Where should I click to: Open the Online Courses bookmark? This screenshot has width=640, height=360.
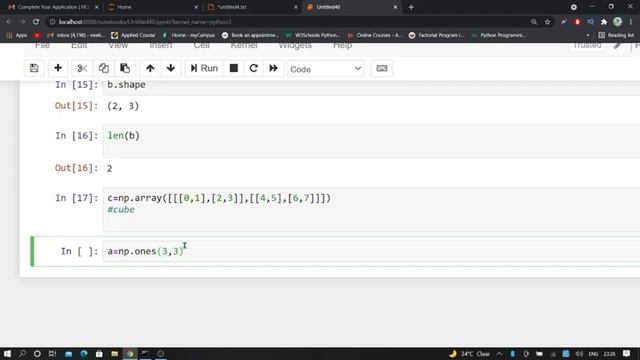coord(375,36)
